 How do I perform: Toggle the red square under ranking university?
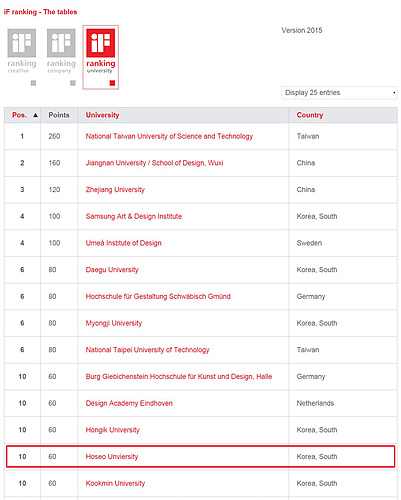pos(112,83)
